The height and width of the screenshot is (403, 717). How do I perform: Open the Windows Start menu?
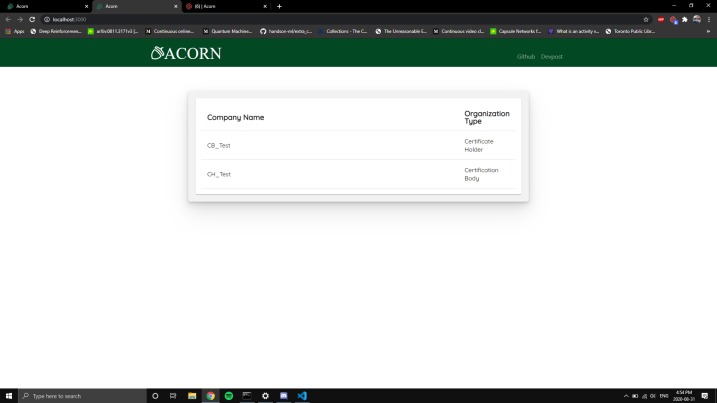[9, 396]
